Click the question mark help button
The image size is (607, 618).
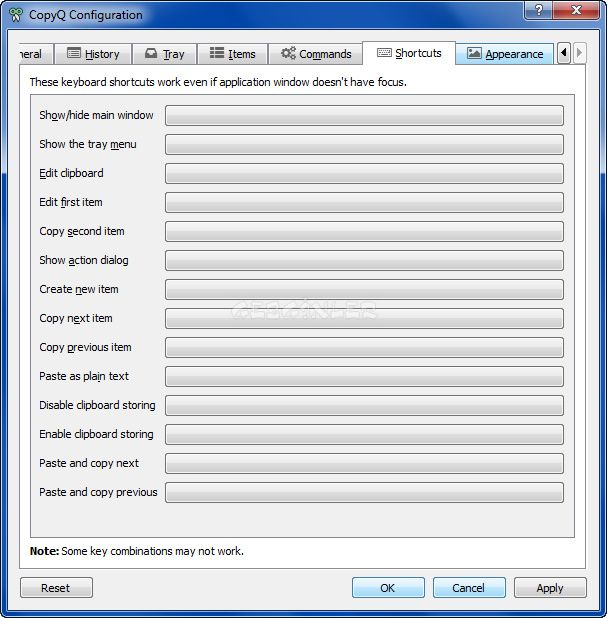[x=538, y=10]
